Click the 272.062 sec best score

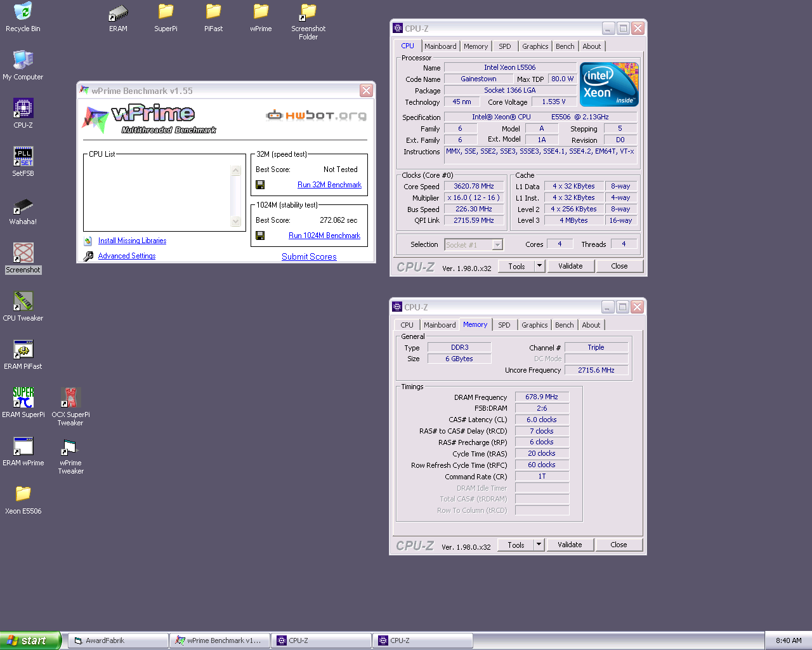(339, 220)
